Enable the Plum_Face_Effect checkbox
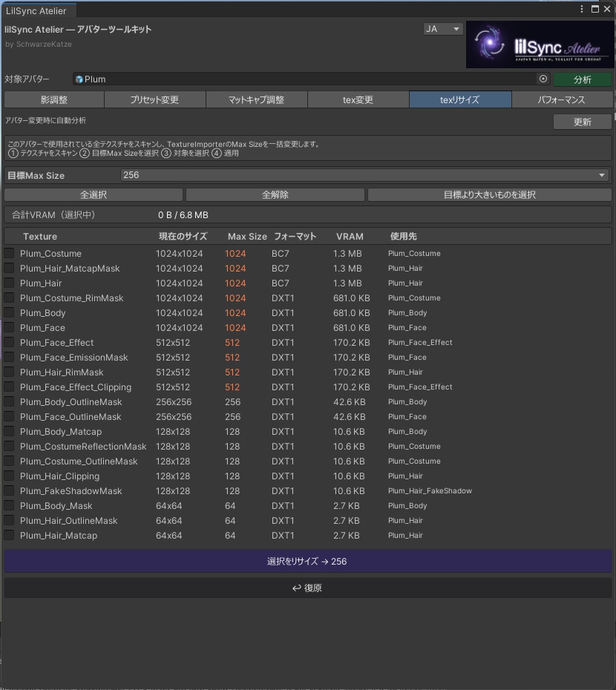This screenshot has height=690, width=616. (x=9, y=342)
